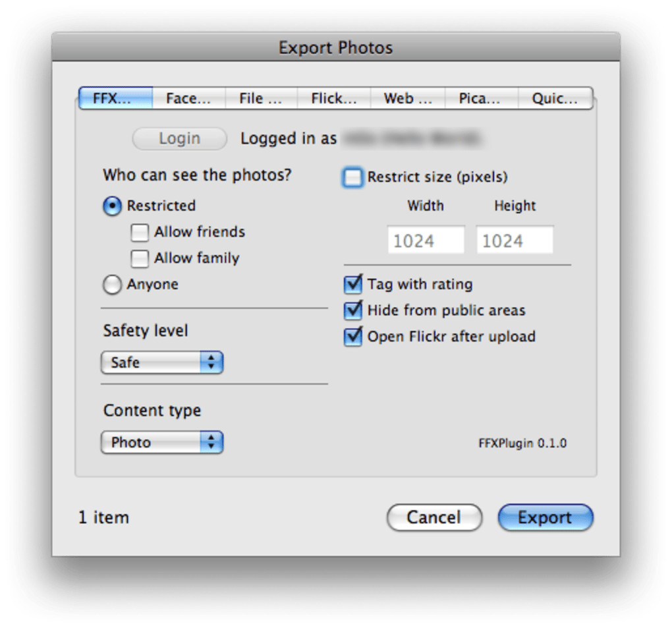This screenshot has height=628, width=672.
Task: Select the Pica… export tab
Action: tap(480, 99)
